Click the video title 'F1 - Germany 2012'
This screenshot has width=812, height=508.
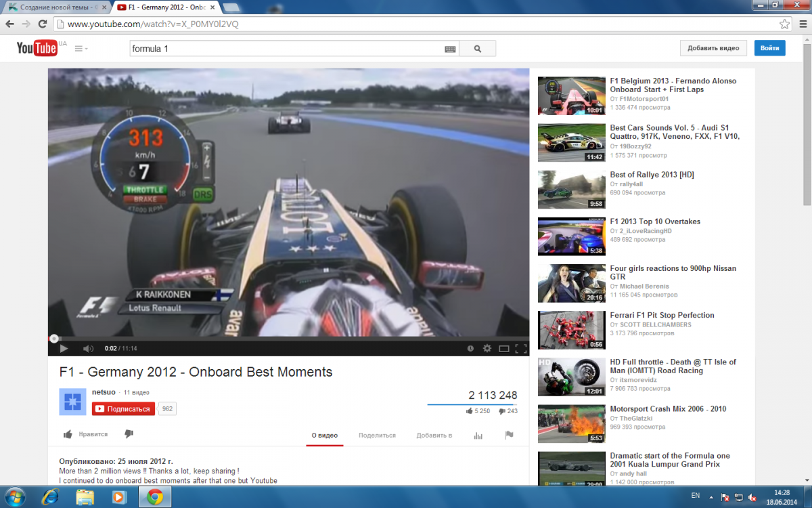pyautogui.click(x=196, y=372)
